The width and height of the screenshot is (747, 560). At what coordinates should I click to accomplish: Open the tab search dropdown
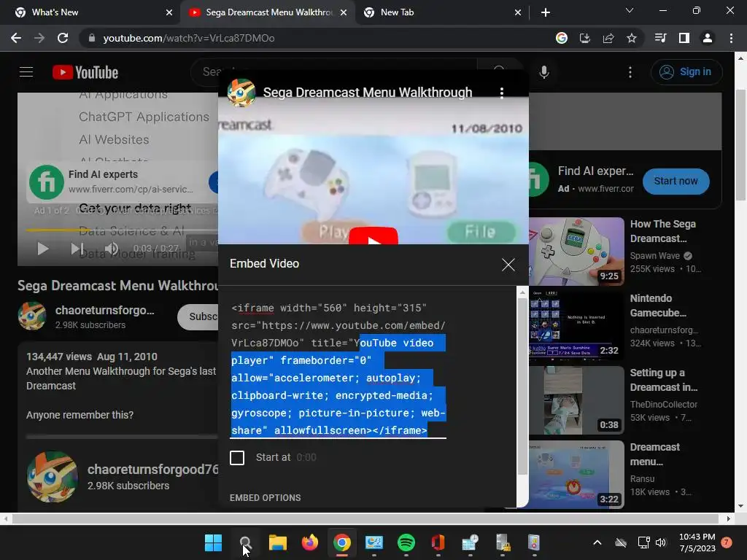pyautogui.click(x=630, y=10)
